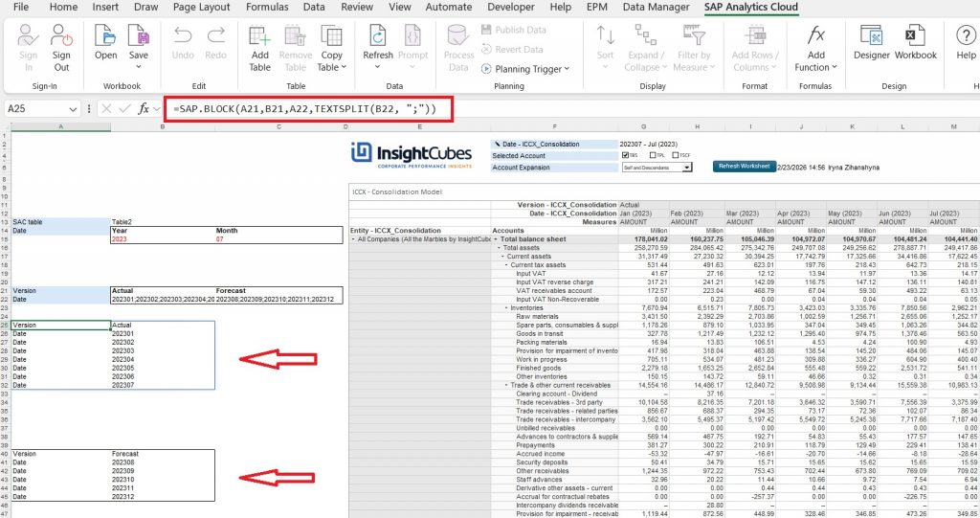Screen dimensions: 980x518
Task: Select cell A25 containing Version
Action: 60,326
